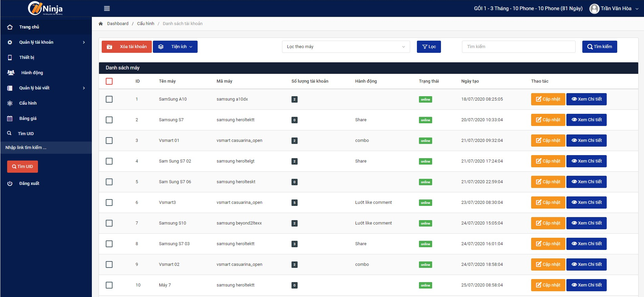Viewport: 644px width, 297px height.
Task: Check the box for Sam Sung S7 02 row
Action: point(109,161)
